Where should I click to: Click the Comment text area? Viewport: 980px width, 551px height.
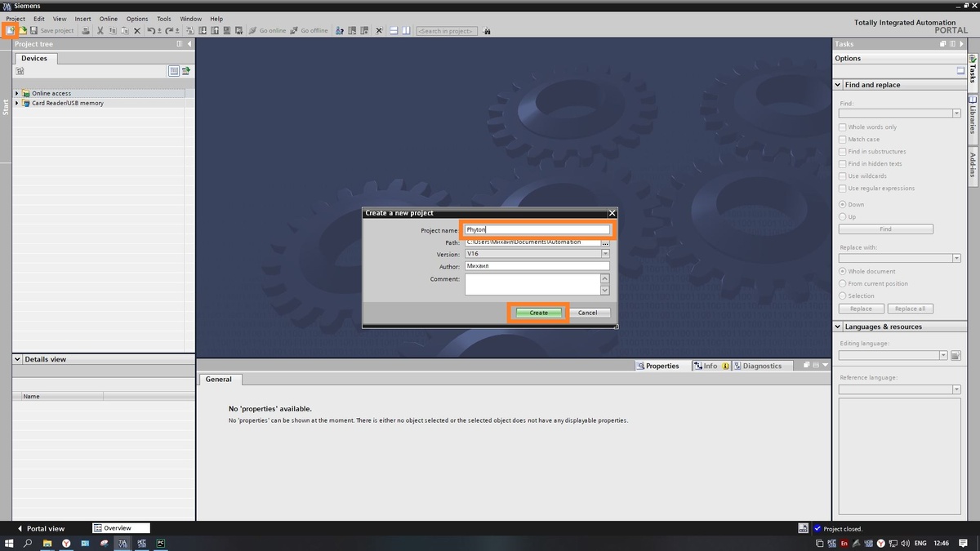[x=532, y=284]
